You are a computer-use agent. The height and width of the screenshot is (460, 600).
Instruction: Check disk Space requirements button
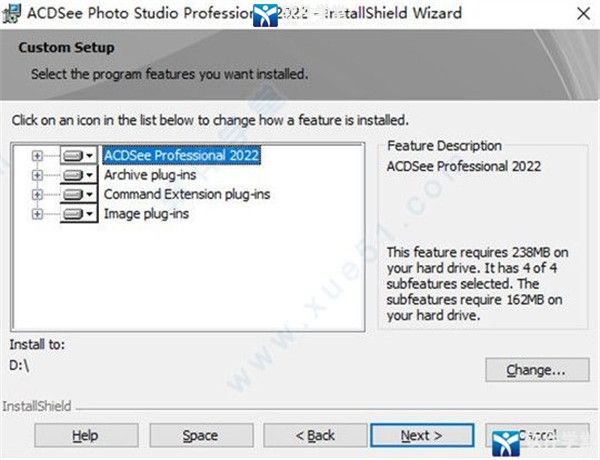[201, 436]
